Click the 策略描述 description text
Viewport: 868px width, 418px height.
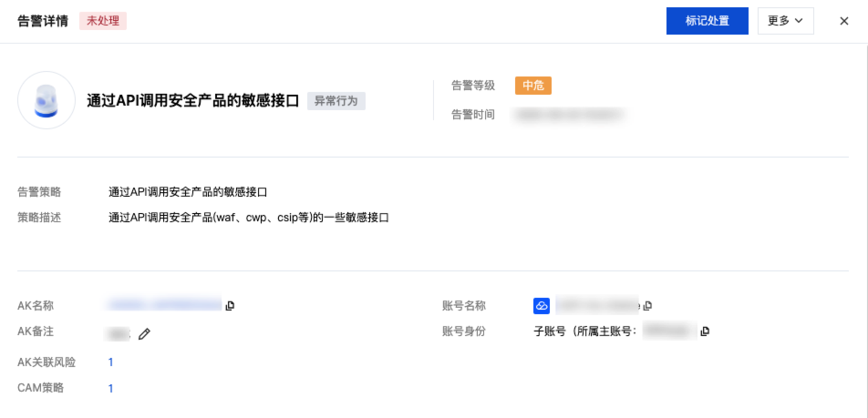tap(249, 219)
